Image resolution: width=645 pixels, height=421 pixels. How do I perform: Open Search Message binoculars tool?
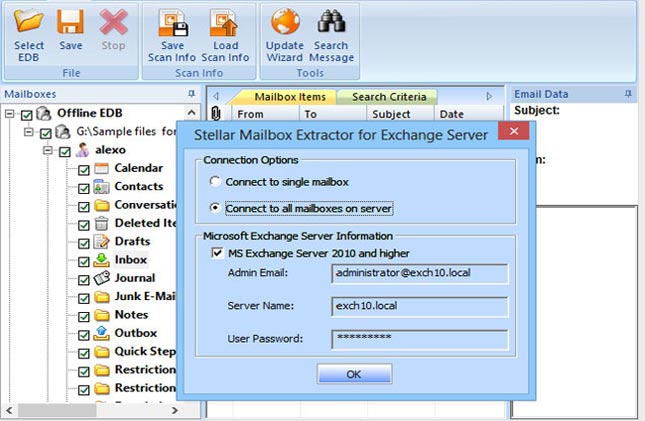click(331, 21)
